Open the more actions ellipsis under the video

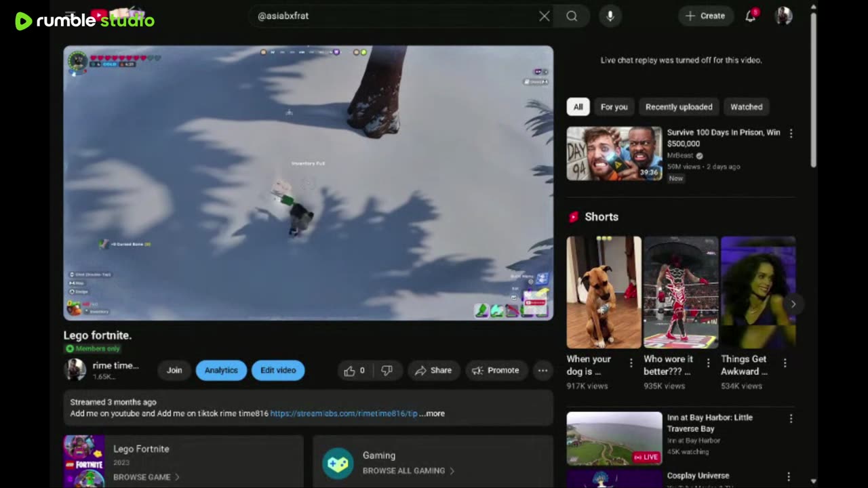click(x=542, y=370)
